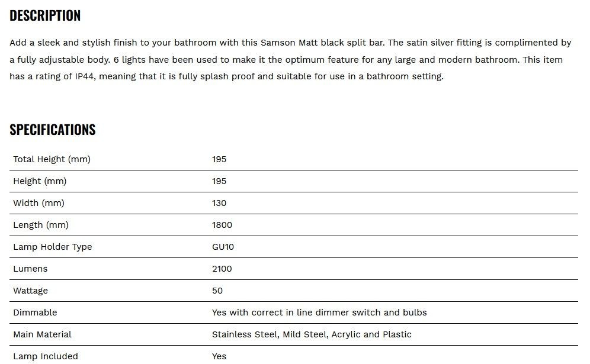
Task: Click the Stainless Steel materials value
Action: click(x=312, y=334)
